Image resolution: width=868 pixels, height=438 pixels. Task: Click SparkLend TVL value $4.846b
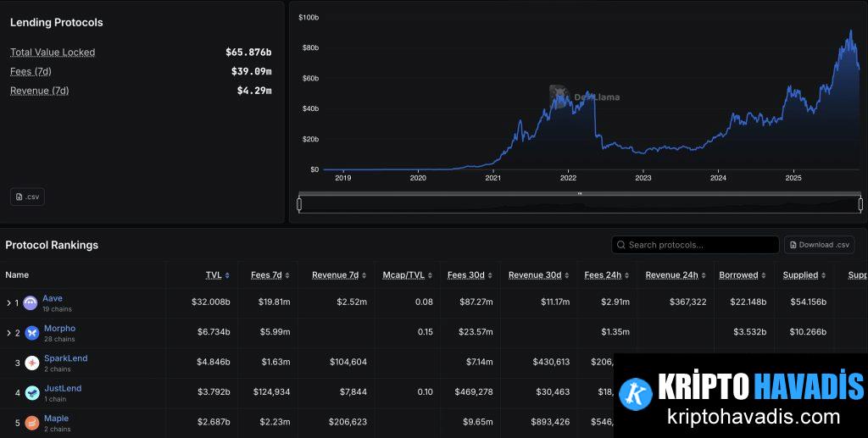[213, 362]
